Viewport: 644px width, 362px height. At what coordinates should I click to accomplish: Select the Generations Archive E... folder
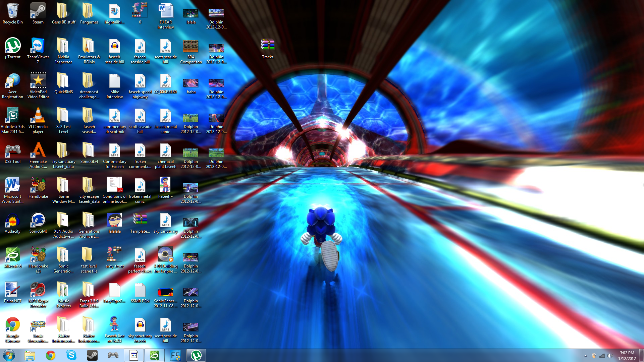point(89,225)
